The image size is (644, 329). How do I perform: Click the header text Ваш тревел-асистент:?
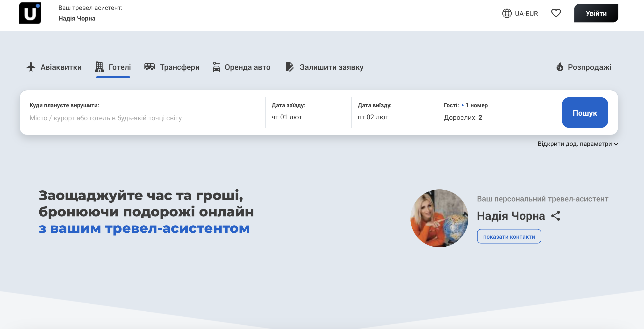point(91,8)
